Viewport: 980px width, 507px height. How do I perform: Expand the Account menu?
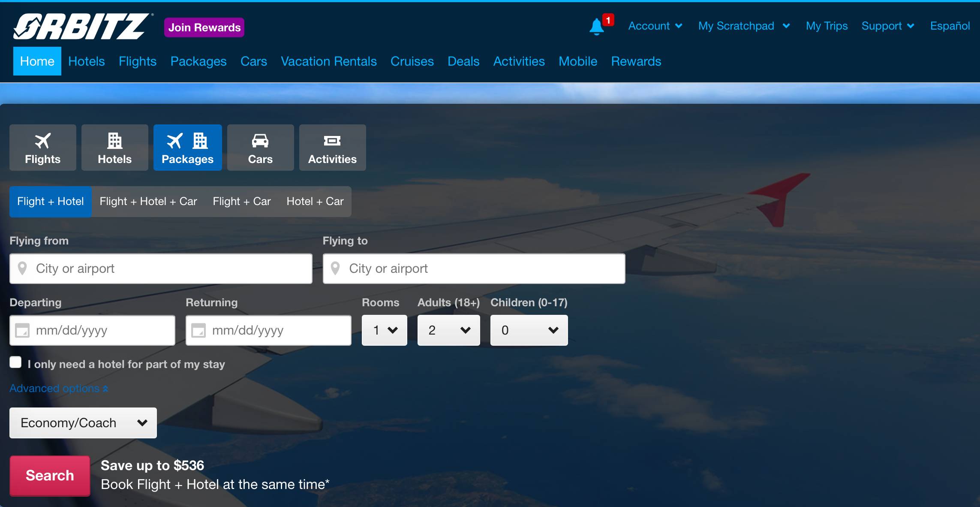pyautogui.click(x=655, y=26)
